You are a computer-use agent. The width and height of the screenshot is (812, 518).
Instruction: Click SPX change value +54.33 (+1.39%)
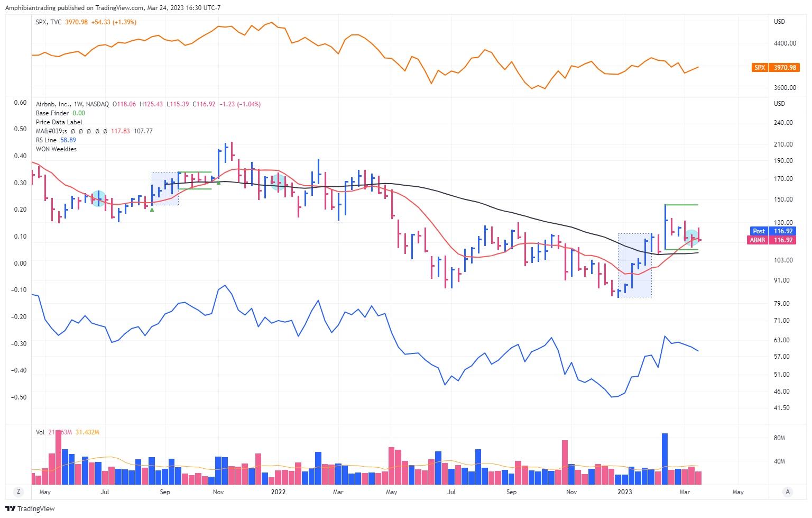[x=114, y=22]
